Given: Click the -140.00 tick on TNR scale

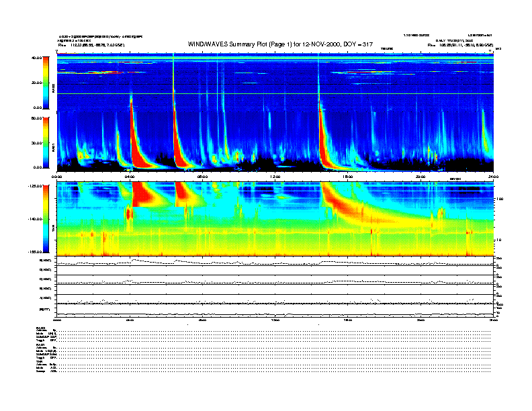Looking at the screenshot, I should [35, 219].
